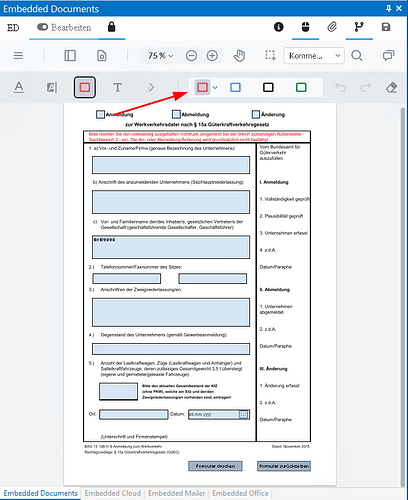This screenshot has width=408, height=500.
Task: Zoom in with the plus button
Action: 212,55
